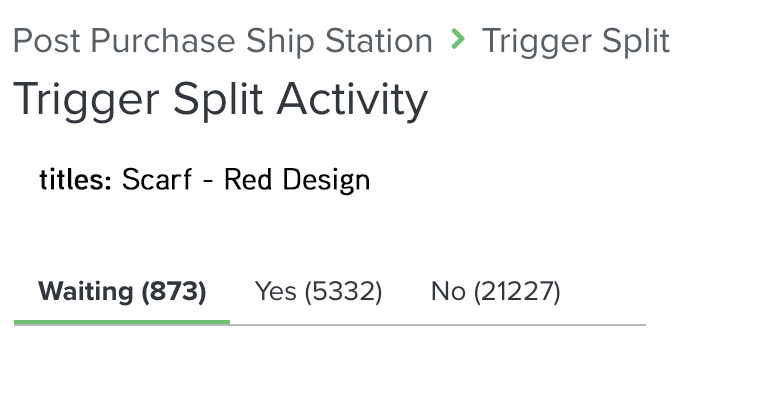This screenshot has height=394, width=764.
Task: Select the Trigger Split breadcrumb item
Action: (575, 41)
